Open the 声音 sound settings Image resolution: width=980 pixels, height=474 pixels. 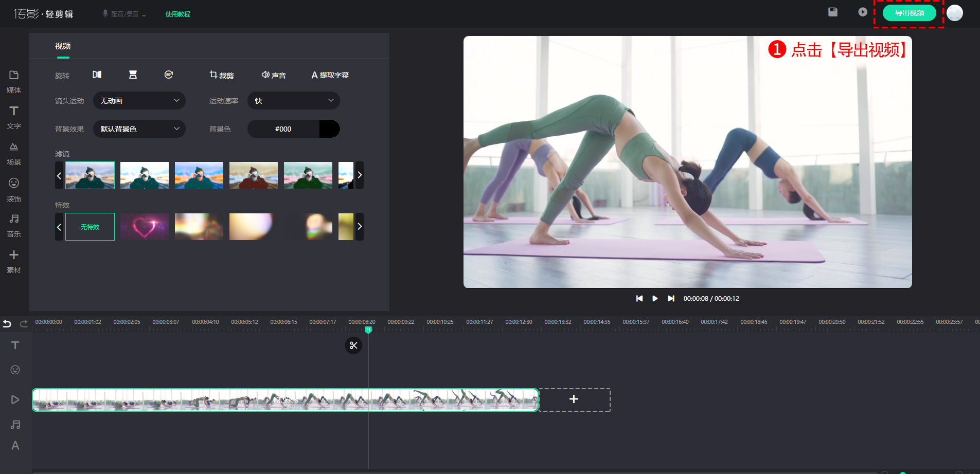click(274, 75)
